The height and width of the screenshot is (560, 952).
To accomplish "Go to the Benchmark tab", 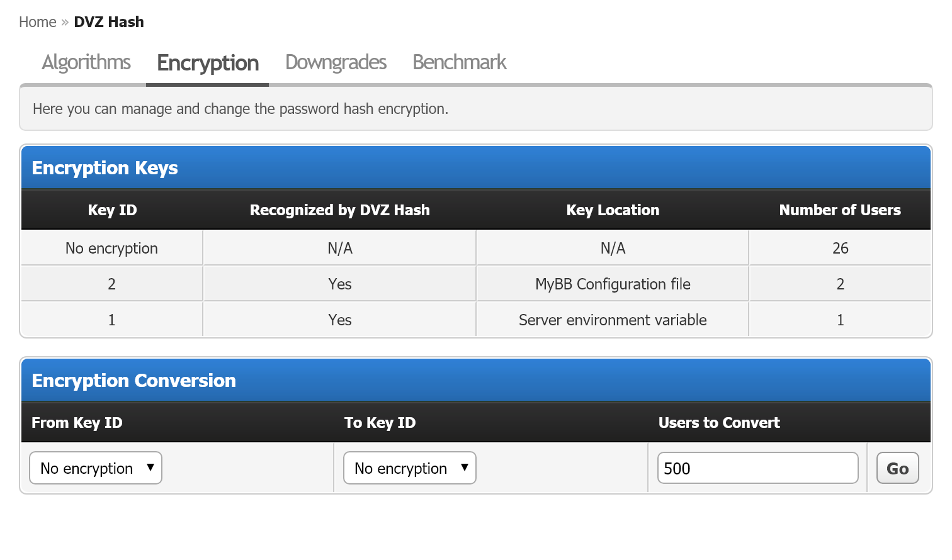I will coord(459,62).
